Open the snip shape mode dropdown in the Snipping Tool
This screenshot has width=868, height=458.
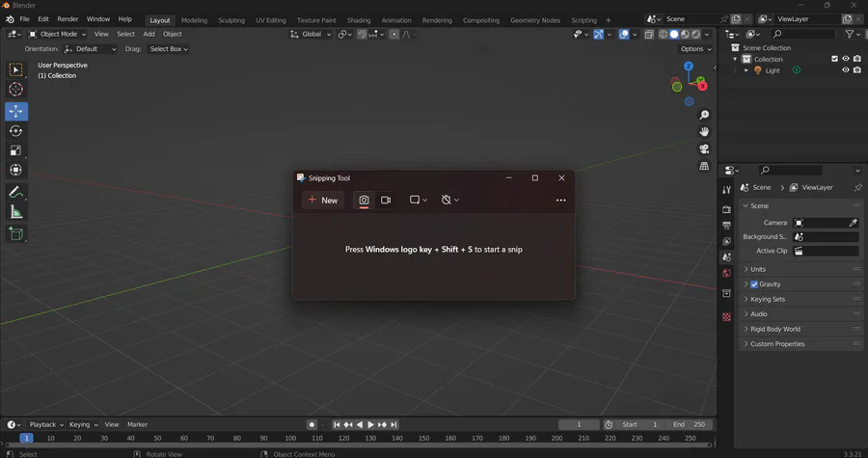(418, 201)
